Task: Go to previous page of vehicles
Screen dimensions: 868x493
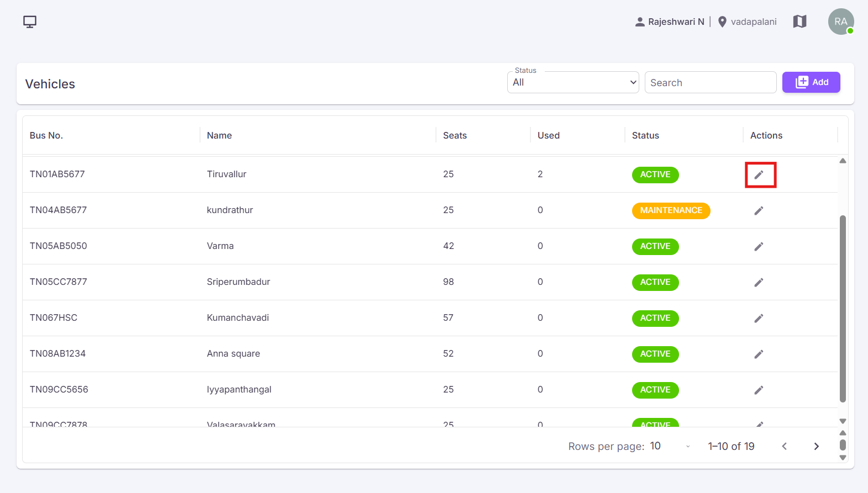Action: pos(784,446)
